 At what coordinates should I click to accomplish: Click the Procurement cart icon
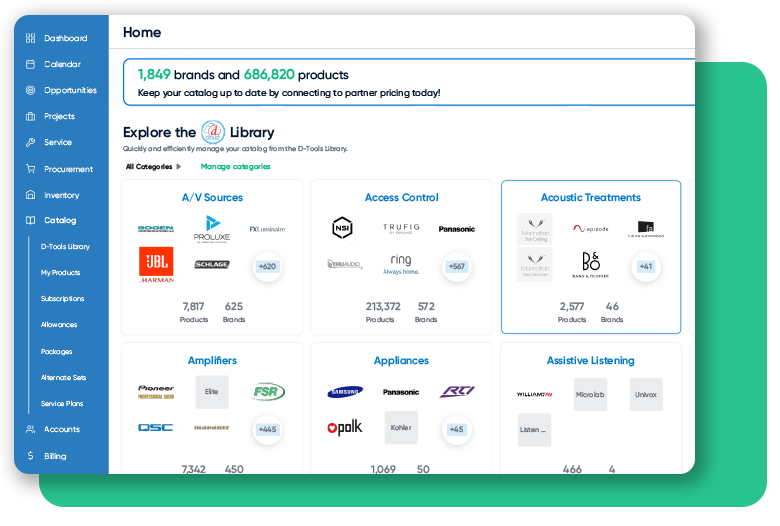coord(30,169)
